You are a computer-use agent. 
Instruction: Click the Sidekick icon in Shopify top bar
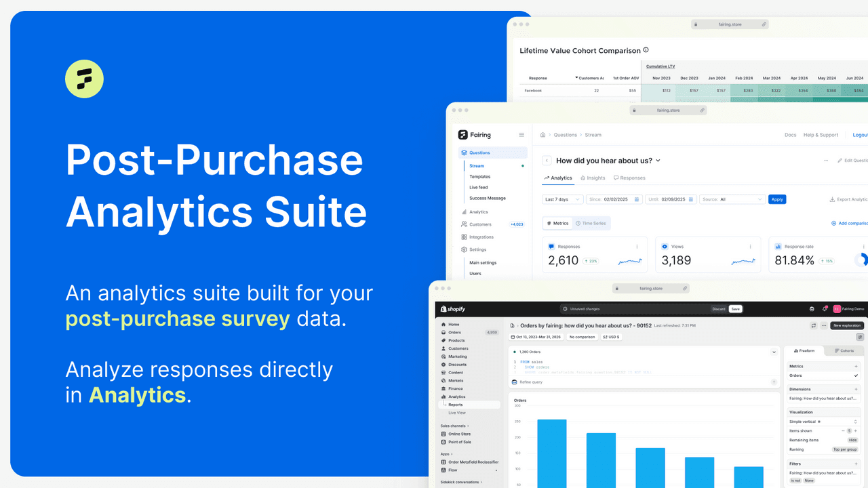pyautogui.click(x=812, y=309)
